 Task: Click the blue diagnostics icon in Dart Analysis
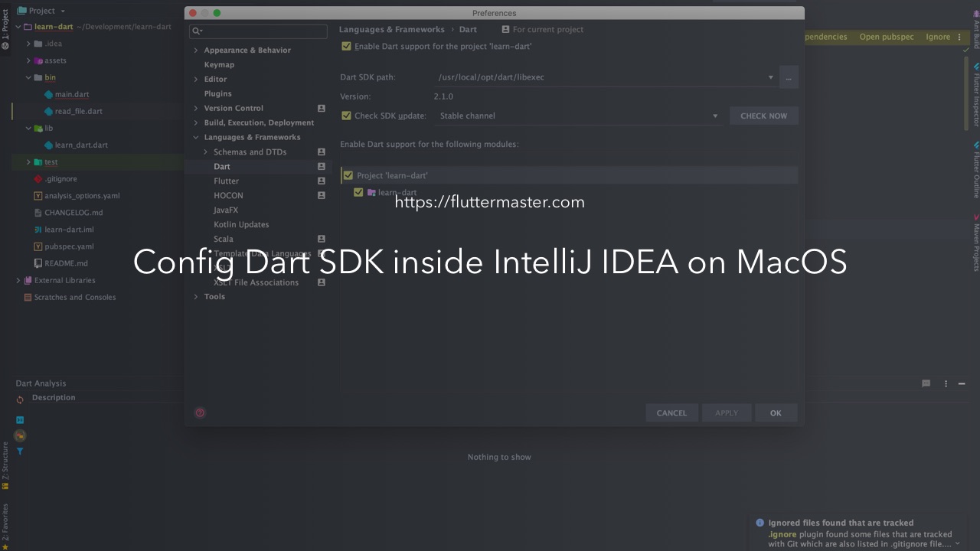tap(20, 420)
